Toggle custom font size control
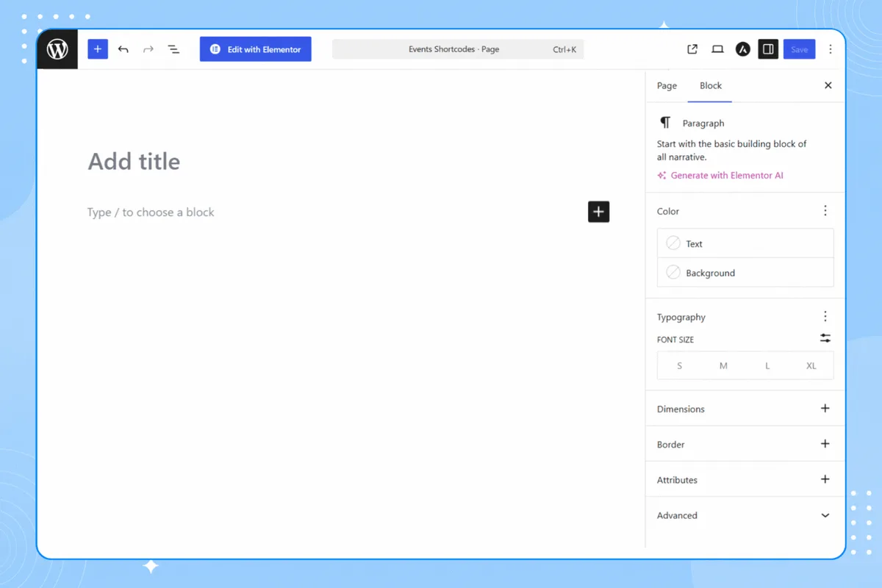This screenshot has height=588, width=882. click(825, 338)
